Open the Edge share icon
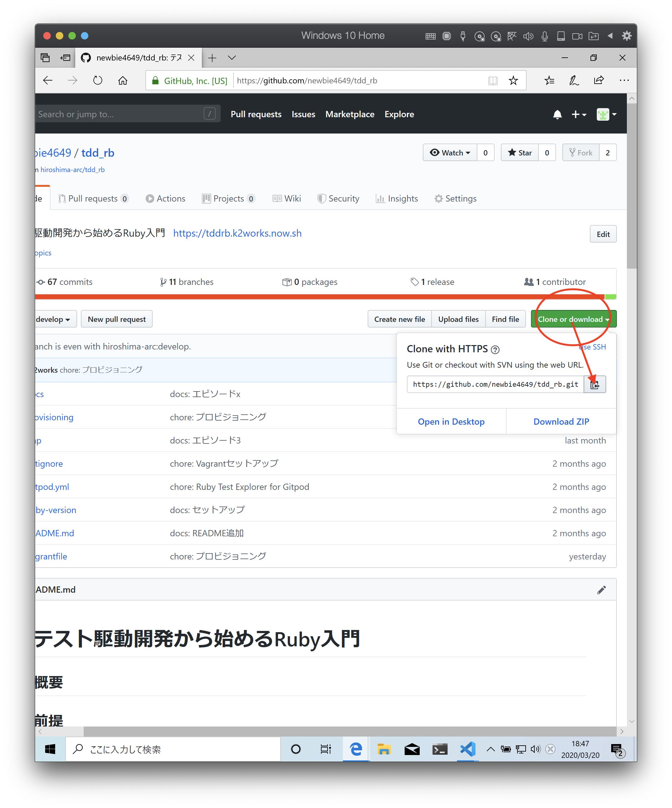 coord(598,81)
